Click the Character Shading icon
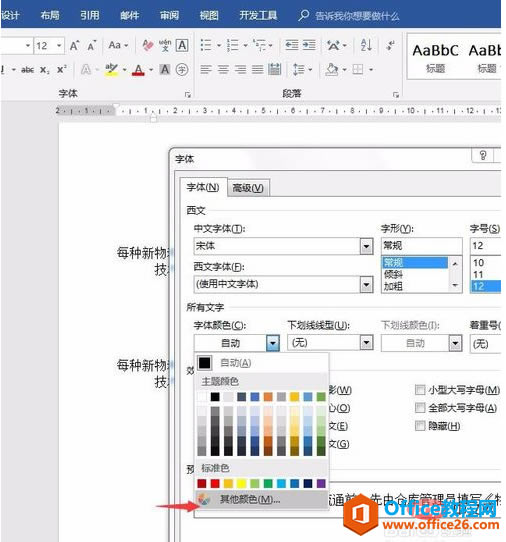The width and height of the screenshot is (506, 542). [x=165, y=70]
